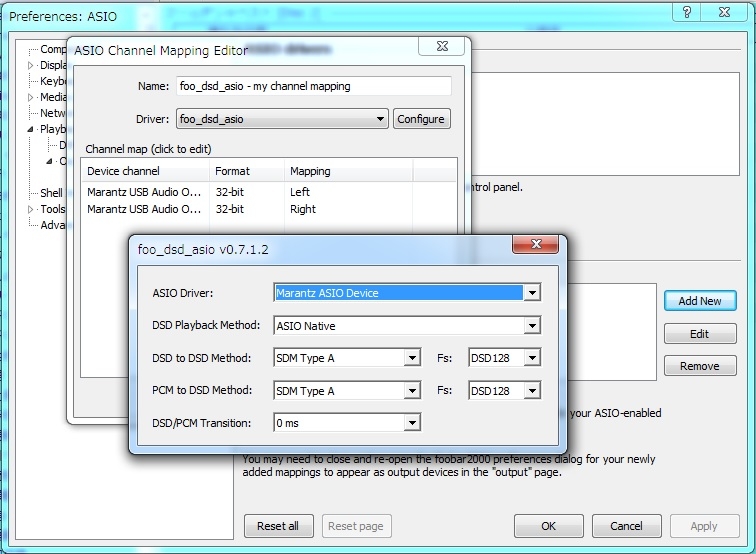Viewport: 756px width, 554px height.
Task: Click Mapping column header
Action: [x=349, y=171]
